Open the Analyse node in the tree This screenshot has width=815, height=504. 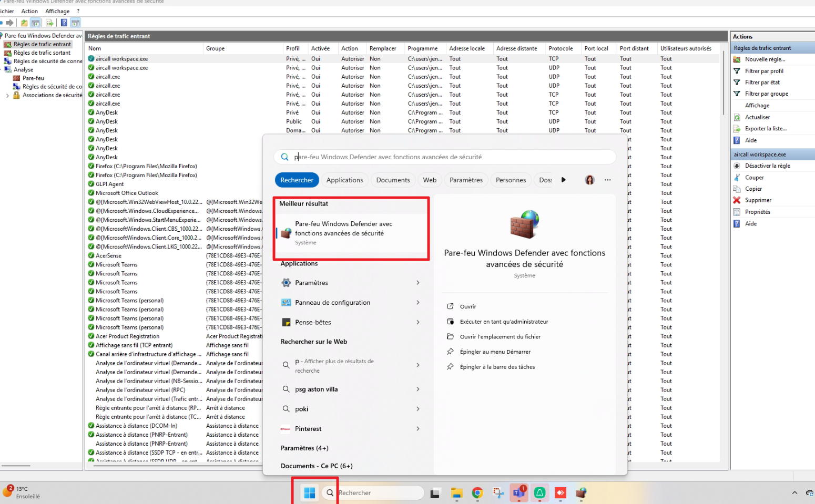(x=23, y=69)
